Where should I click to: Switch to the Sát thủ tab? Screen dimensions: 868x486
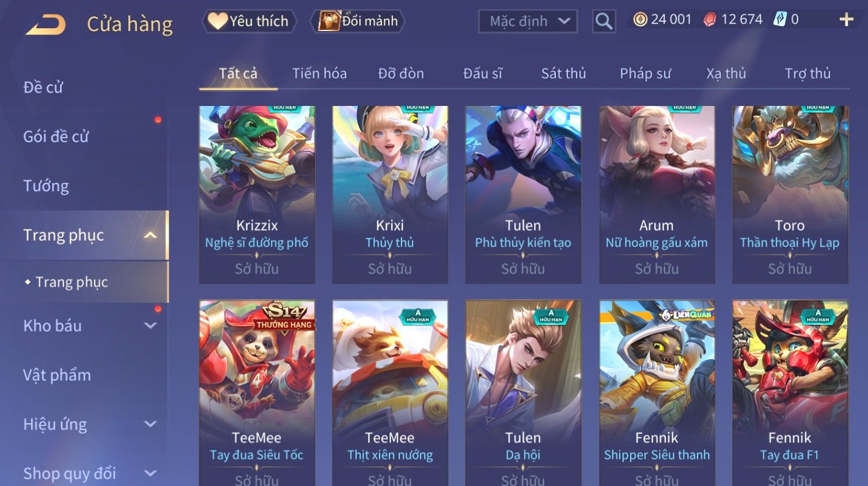coord(563,74)
